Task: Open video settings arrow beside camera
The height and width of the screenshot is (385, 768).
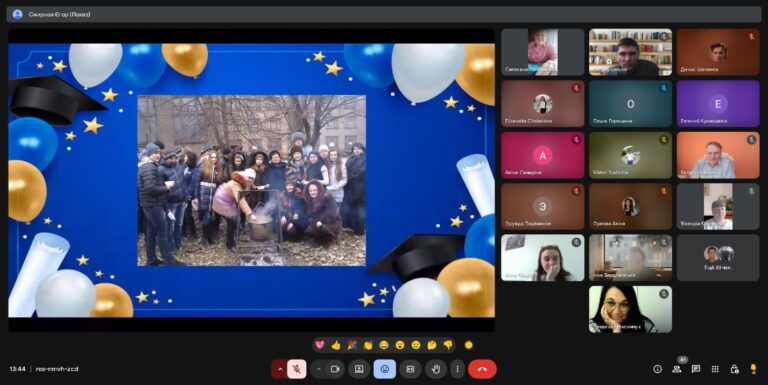Action: 318,369
